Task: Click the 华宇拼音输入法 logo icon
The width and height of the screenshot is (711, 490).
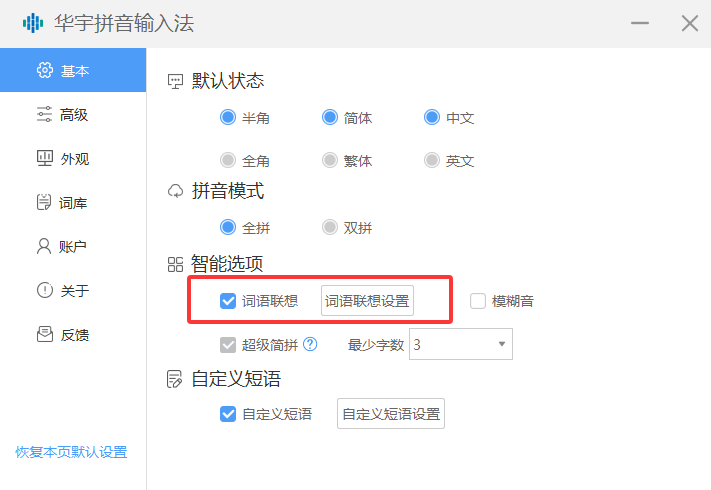Action: click(x=32, y=23)
